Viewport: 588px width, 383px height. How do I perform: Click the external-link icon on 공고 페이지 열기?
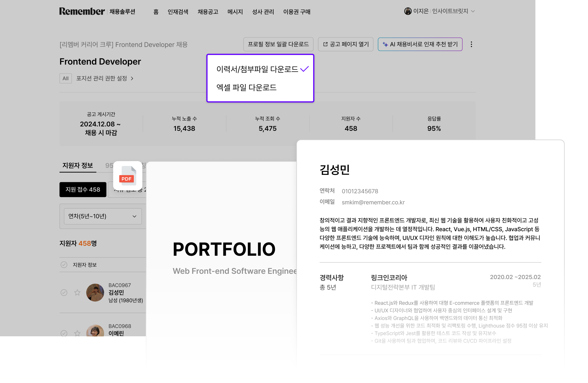pyautogui.click(x=325, y=44)
